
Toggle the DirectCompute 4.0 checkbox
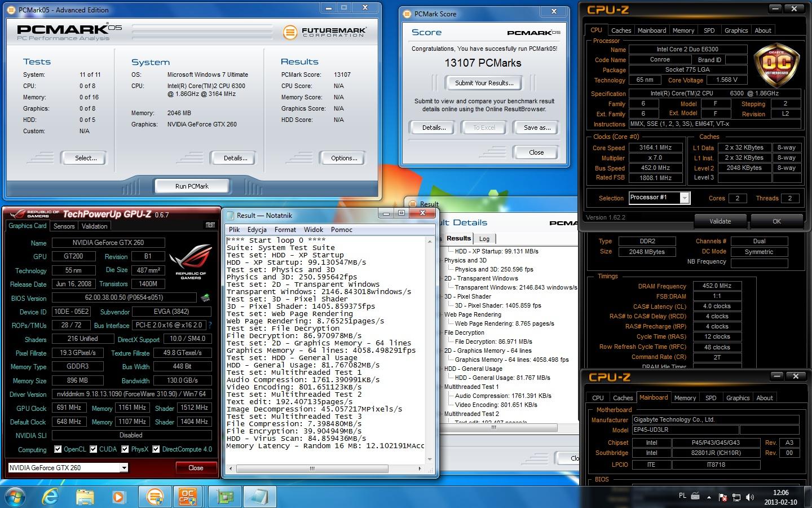tap(156, 449)
